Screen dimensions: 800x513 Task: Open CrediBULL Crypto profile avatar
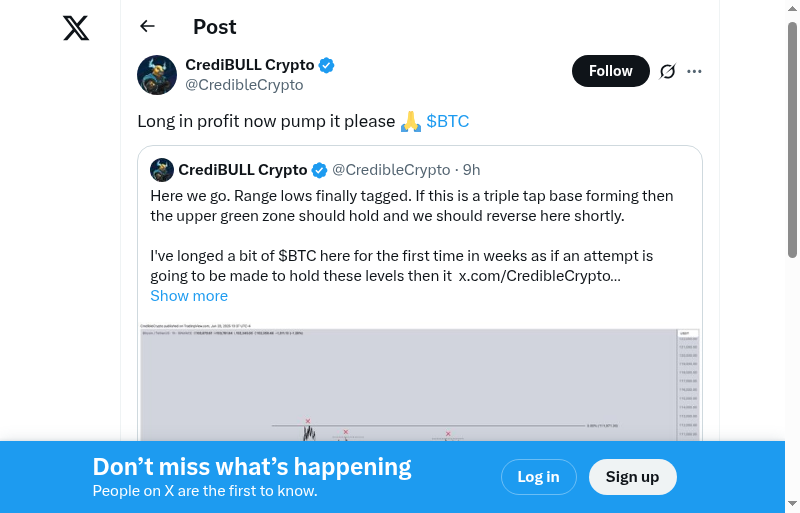tap(157, 75)
